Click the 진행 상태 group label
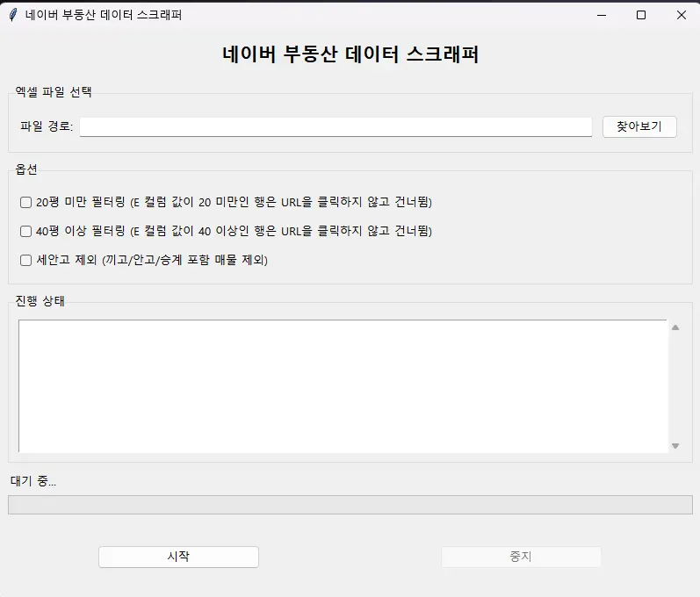700x597 pixels. click(40, 301)
